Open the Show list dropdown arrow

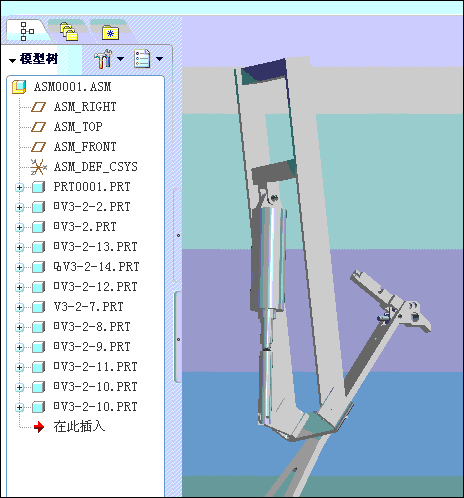click(160, 59)
